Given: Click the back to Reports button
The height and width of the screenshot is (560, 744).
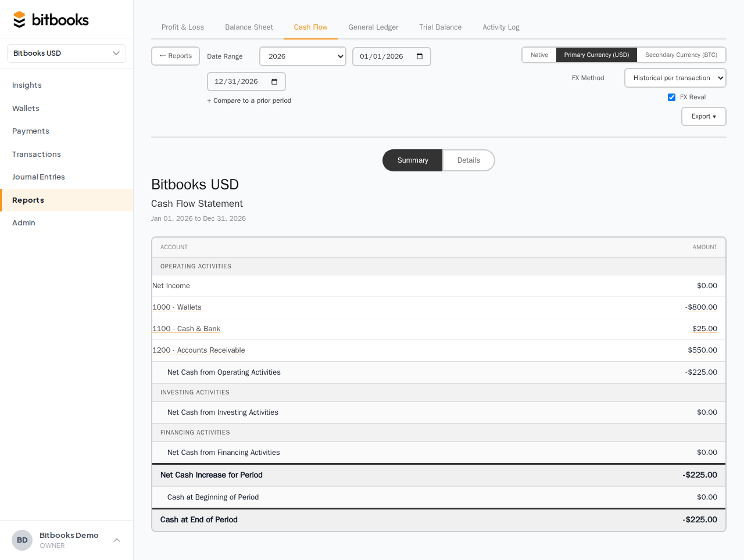Looking at the screenshot, I should click(176, 56).
